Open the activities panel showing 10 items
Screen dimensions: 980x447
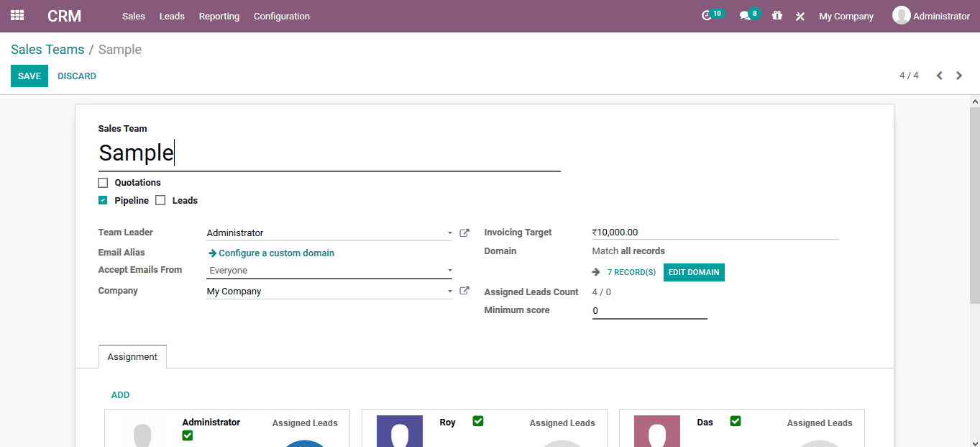click(712, 15)
